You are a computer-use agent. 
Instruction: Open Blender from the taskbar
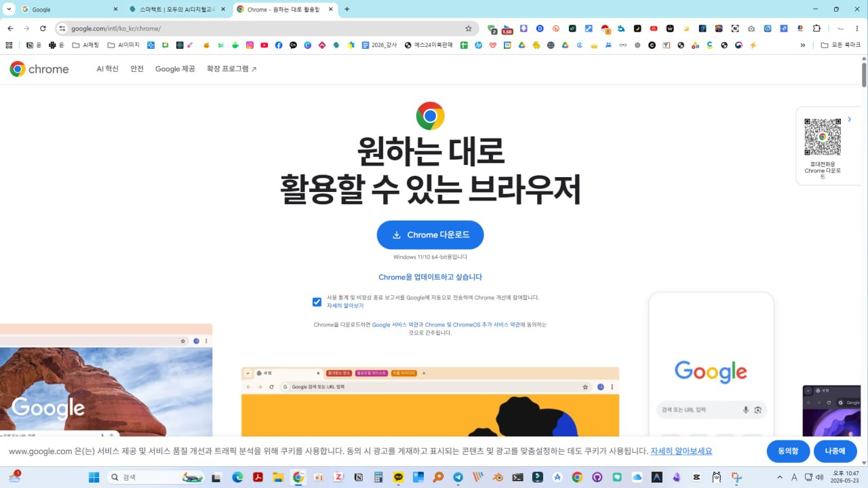(x=498, y=478)
